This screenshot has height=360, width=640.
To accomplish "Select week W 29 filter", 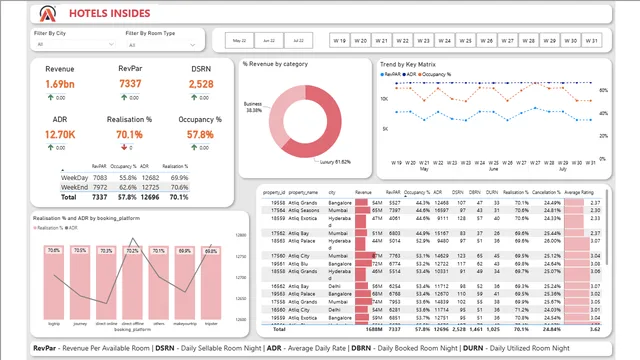I will (x=549, y=40).
